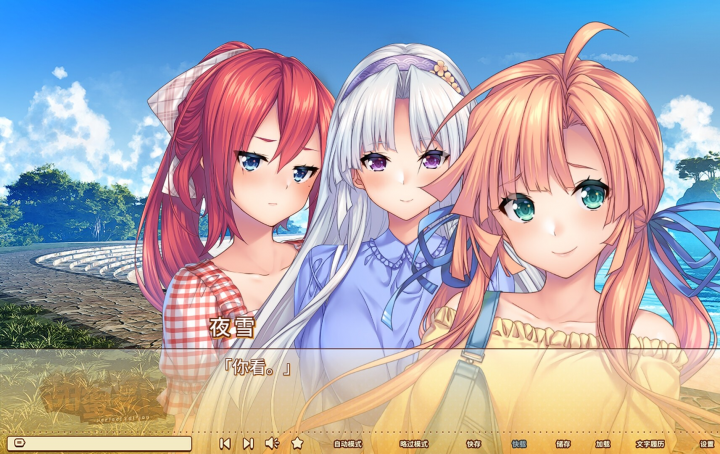Open 文字履历 text history log
The image size is (720, 454).
coord(650,443)
